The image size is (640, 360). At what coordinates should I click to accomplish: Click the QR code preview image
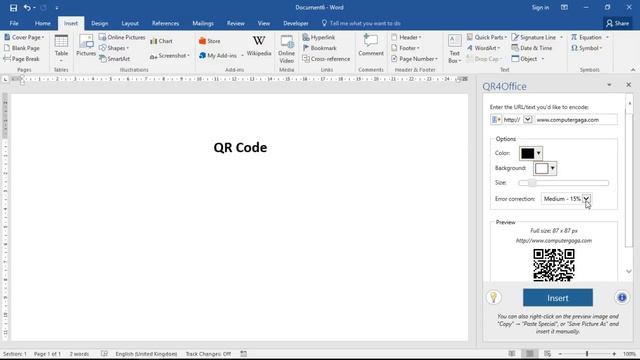[x=554, y=265]
